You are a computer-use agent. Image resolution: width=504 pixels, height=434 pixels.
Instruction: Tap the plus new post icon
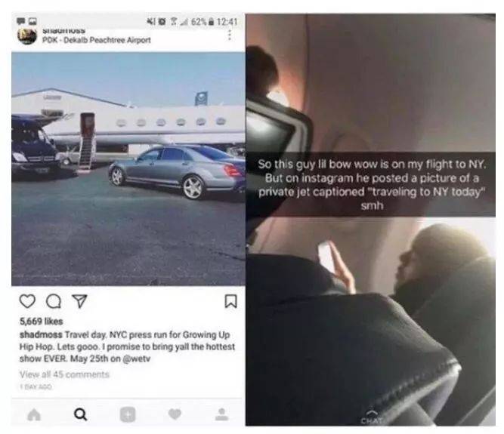pyautogui.click(x=128, y=414)
